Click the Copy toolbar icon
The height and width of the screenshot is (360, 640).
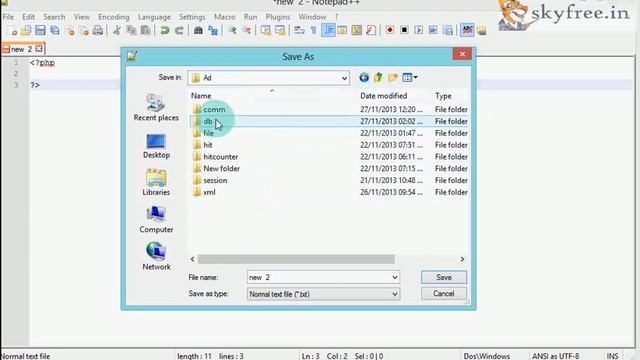[x=131, y=31]
